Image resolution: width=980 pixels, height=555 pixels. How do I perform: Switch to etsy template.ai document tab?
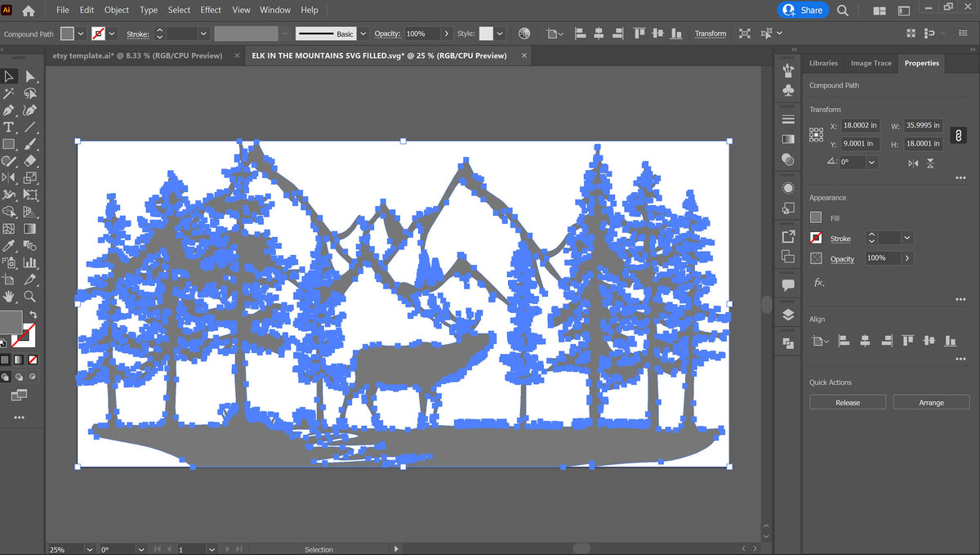click(139, 56)
